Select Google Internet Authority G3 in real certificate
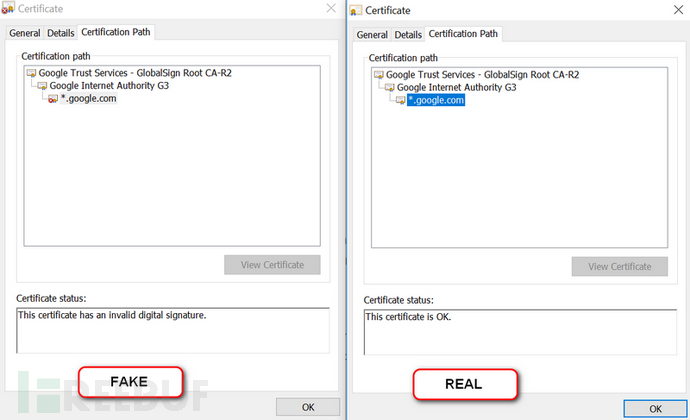Screen dimensions: 690x420 click(x=456, y=88)
